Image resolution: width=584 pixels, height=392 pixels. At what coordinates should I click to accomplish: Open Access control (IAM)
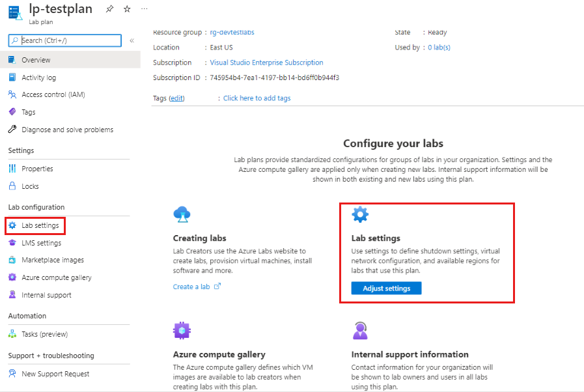(x=53, y=94)
